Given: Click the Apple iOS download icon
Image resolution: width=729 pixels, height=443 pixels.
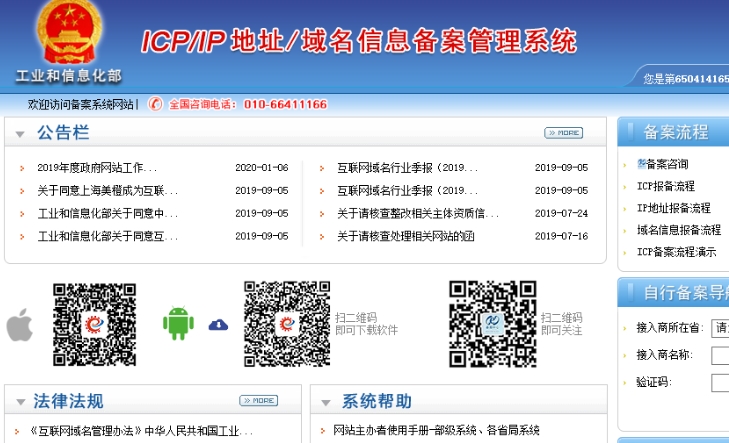Looking at the screenshot, I should point(20,324).
